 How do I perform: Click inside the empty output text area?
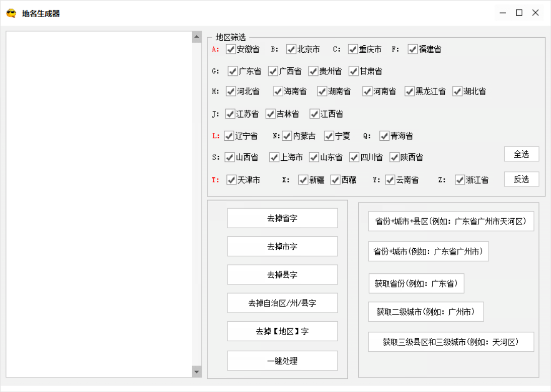99,204
